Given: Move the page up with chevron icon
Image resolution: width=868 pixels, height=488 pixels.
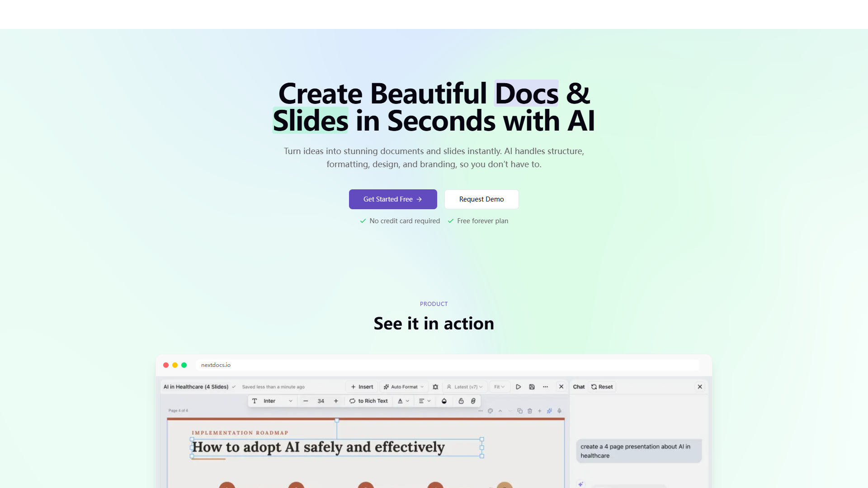Looking at the screenshot, I should point(500,411).
